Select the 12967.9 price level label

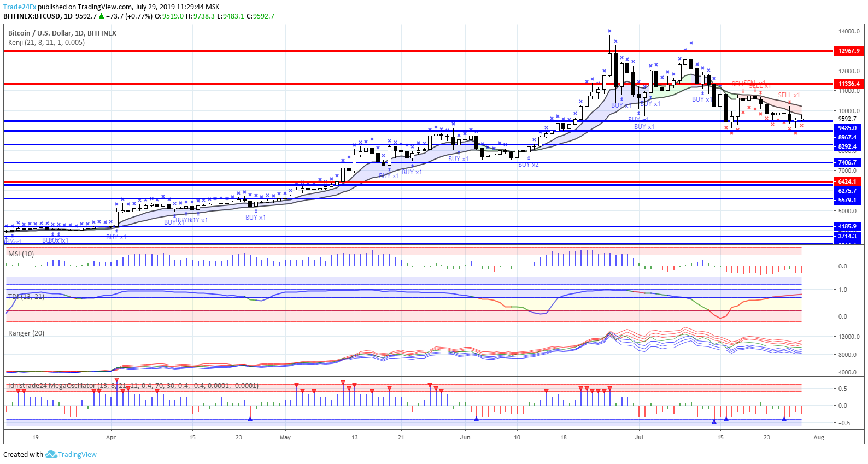click(848, 51)
